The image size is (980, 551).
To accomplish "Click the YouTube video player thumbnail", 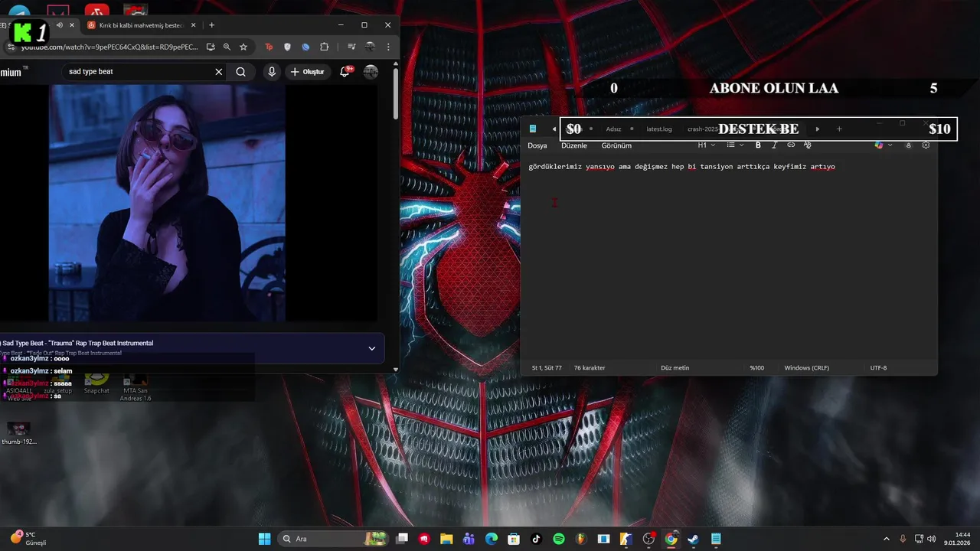I will [x=167, y=203].
